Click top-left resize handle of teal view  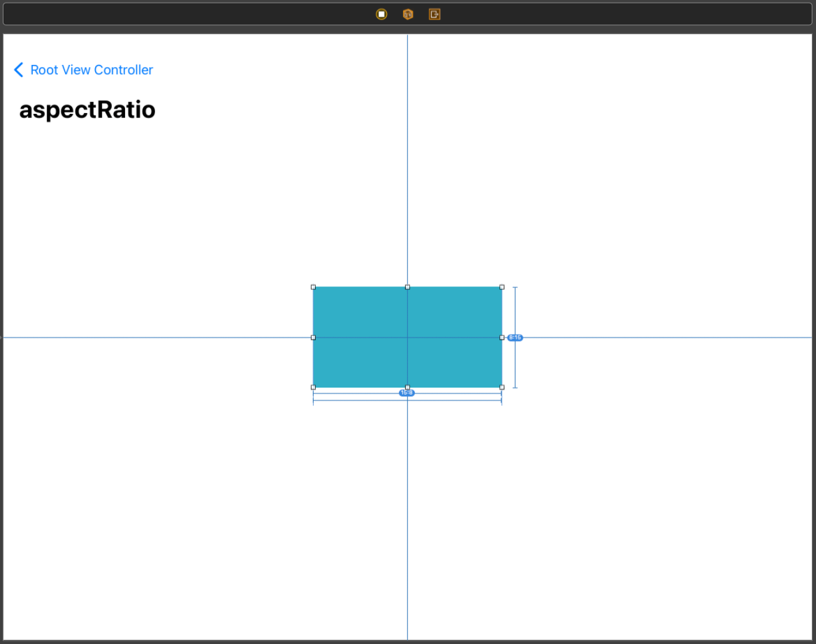click(x=313, y=287)
